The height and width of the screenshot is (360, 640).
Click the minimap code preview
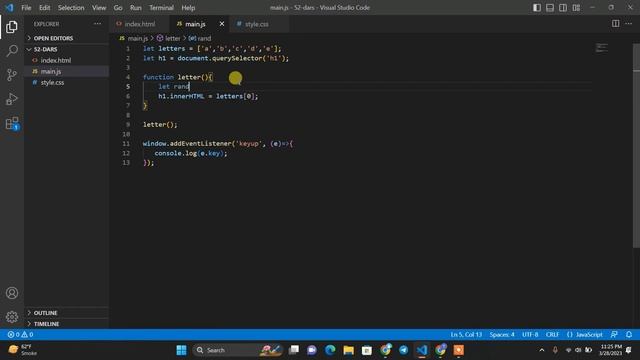(602, 48)
